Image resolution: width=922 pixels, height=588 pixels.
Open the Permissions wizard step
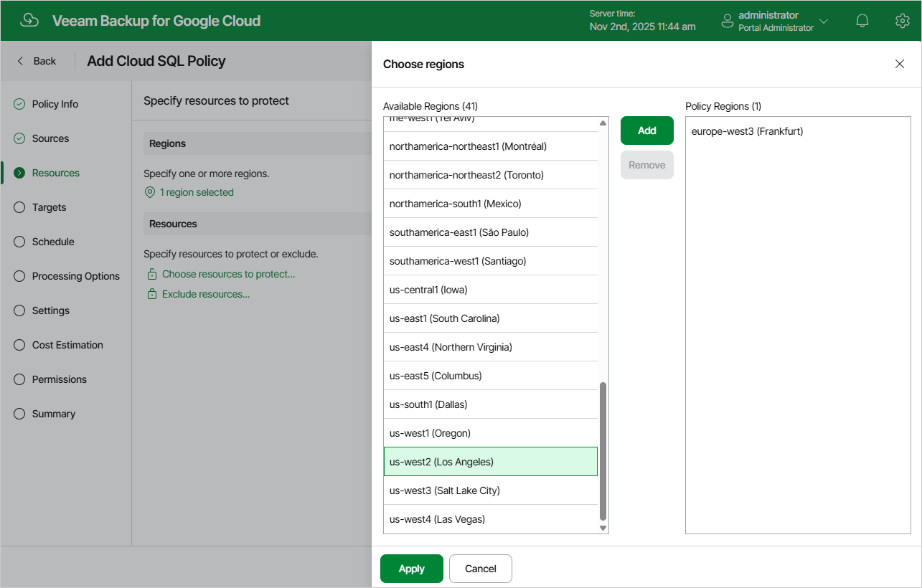click(x=60, y=379)
